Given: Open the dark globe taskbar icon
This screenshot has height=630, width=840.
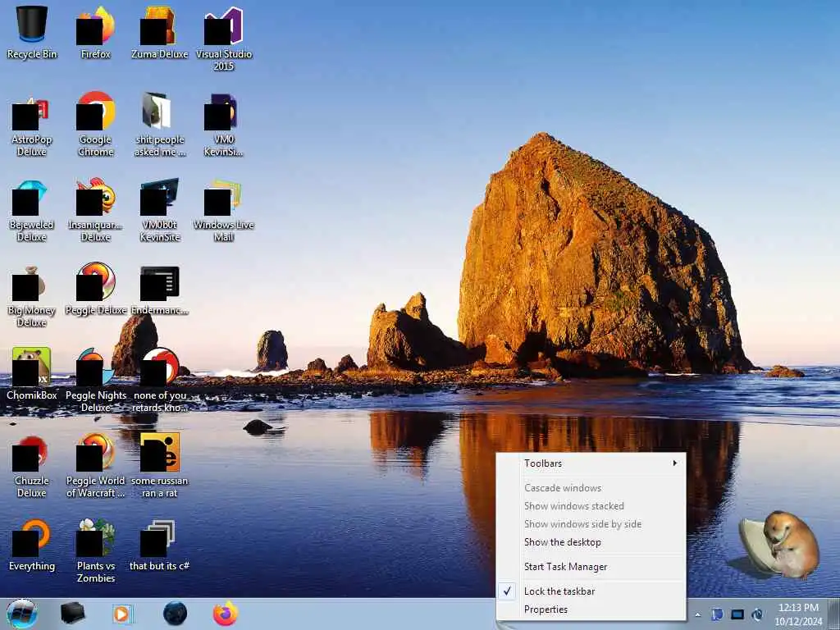Looking at the screenshot, I should click(175, 614).
